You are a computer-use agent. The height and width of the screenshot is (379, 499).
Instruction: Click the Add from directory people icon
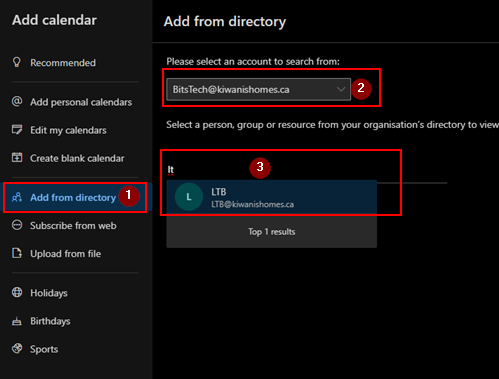coord(17,197)
